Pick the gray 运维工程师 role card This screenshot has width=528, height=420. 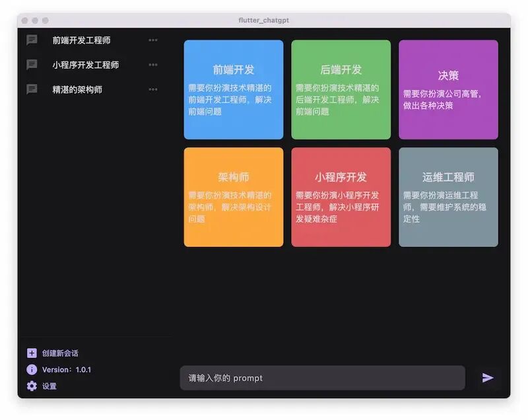[x=449, y=197]
